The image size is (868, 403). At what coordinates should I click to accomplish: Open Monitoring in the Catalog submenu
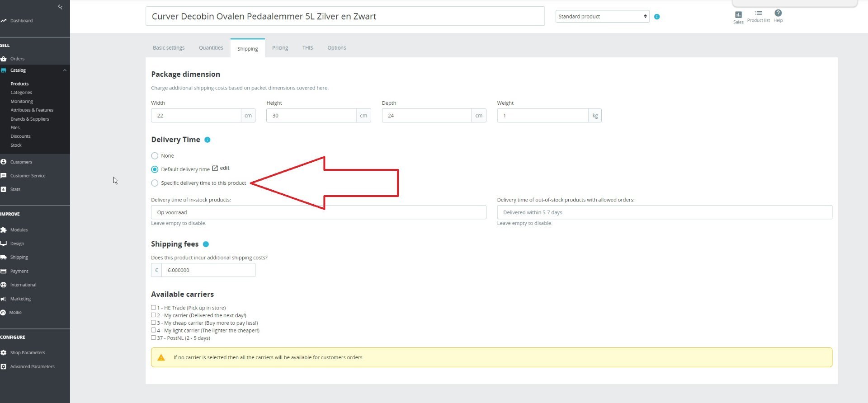tap(22, 102)
